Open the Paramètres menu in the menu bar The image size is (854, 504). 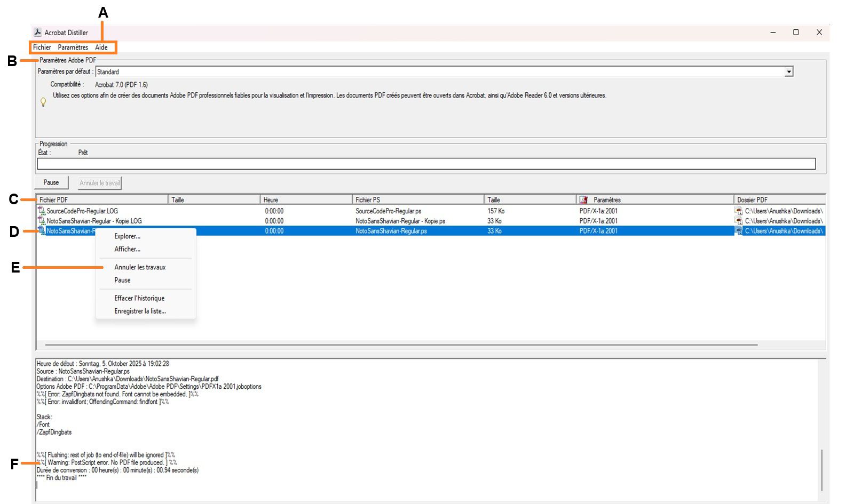point(73,47)
